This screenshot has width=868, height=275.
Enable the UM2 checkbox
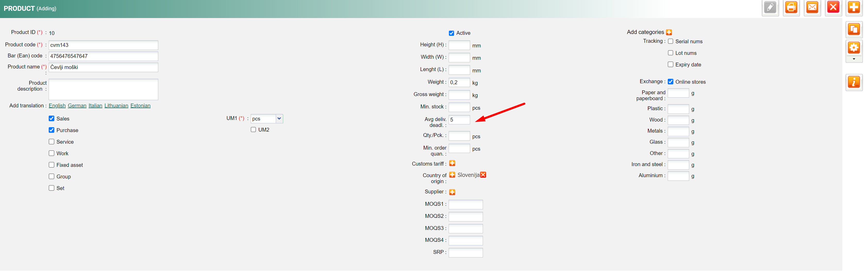(253, 130)
